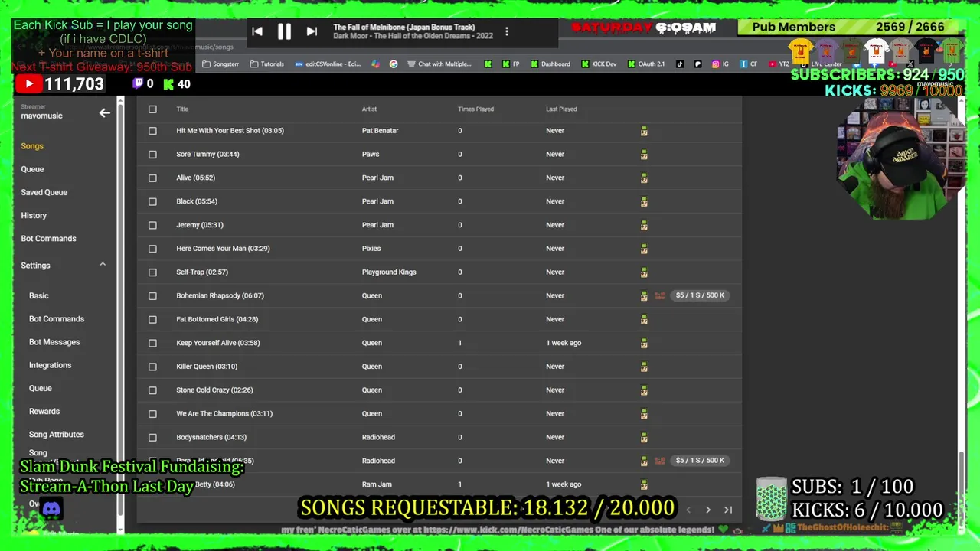Viewport: 980px width, 551px height.
Task: Open Chat with Multiple bookmark
Action: point(440,64)
